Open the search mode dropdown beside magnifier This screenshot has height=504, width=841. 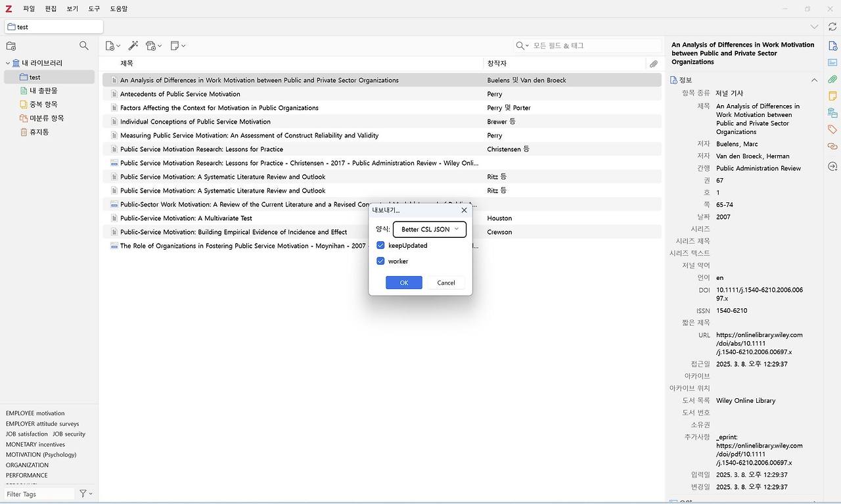click(x=523, y=45)
